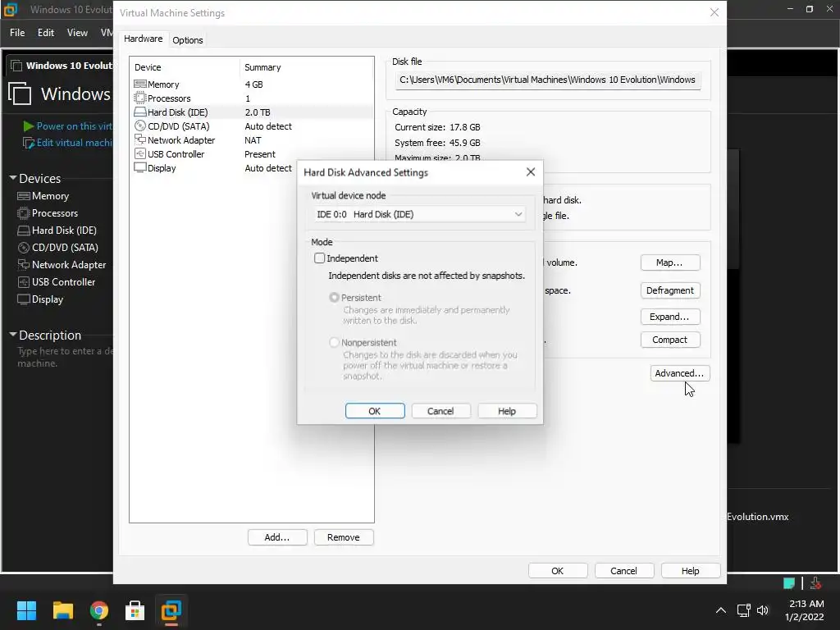
Task: Click the VMware logo in title bar
Action: 10,10
